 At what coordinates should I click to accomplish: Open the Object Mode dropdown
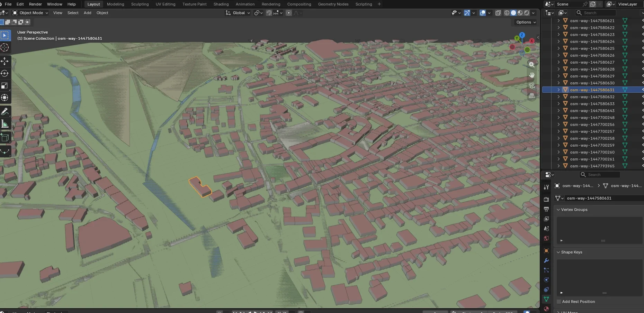pyautogui.click(x=30, y=13)
